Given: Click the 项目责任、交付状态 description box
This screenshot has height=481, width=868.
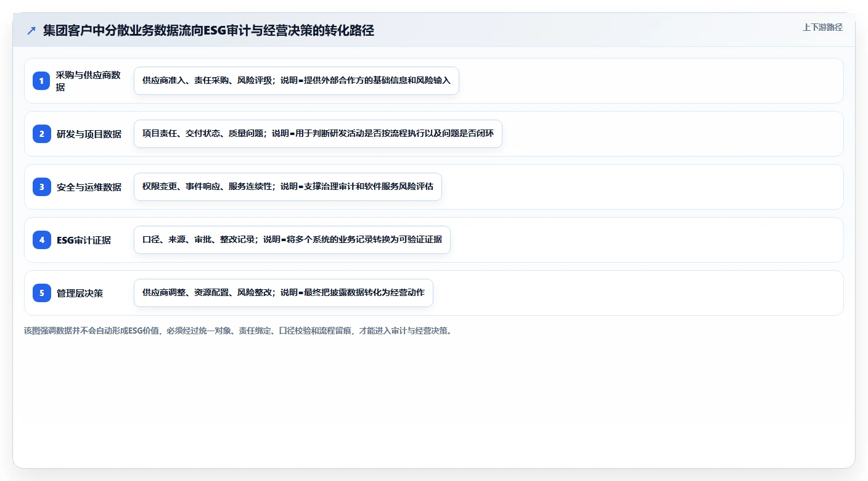Looking at the screenshot, I should 318,134.
